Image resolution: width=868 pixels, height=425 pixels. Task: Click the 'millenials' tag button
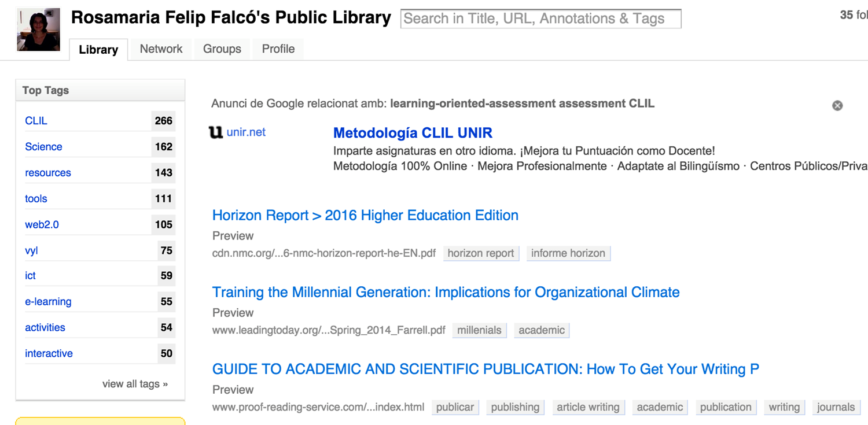click(479, 330)
